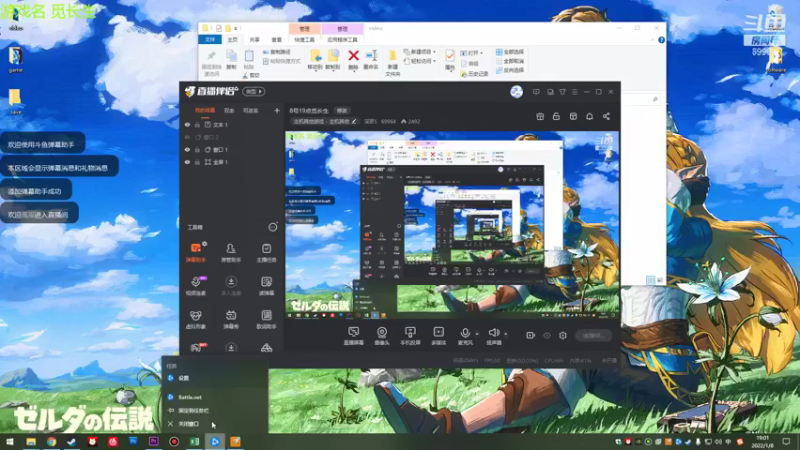
Task: Click the Explorer help question-mark icon
Action: 661,40
